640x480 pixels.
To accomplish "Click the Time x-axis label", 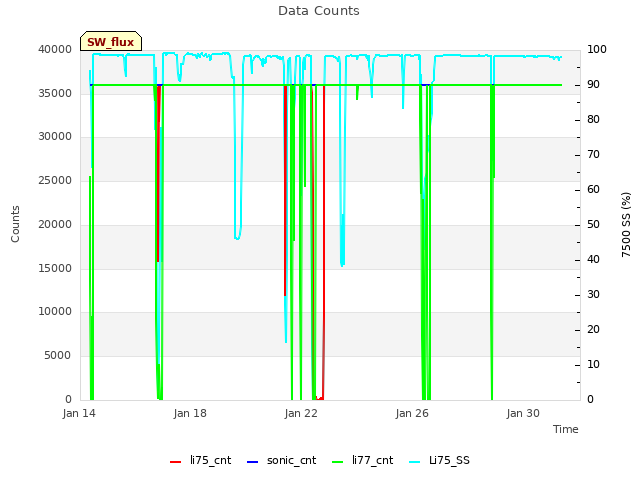I will pyautogui.click(x=566, y=429).
